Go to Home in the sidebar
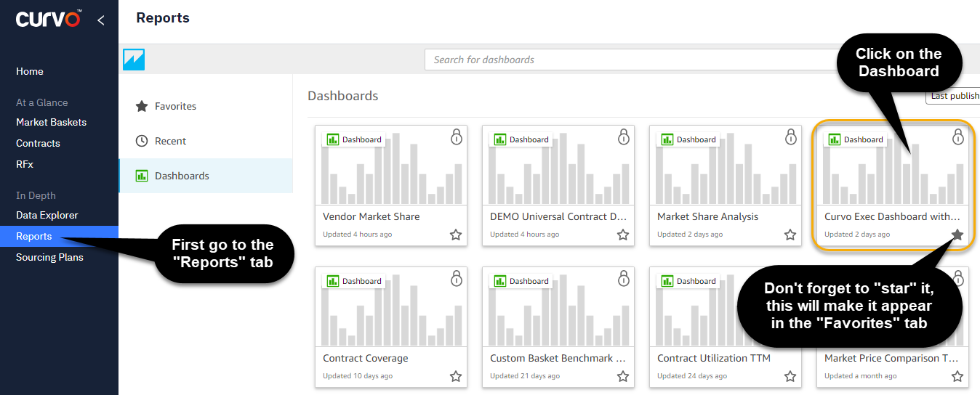The height and width of the screenshot is (395, 980). pos(30,71)
